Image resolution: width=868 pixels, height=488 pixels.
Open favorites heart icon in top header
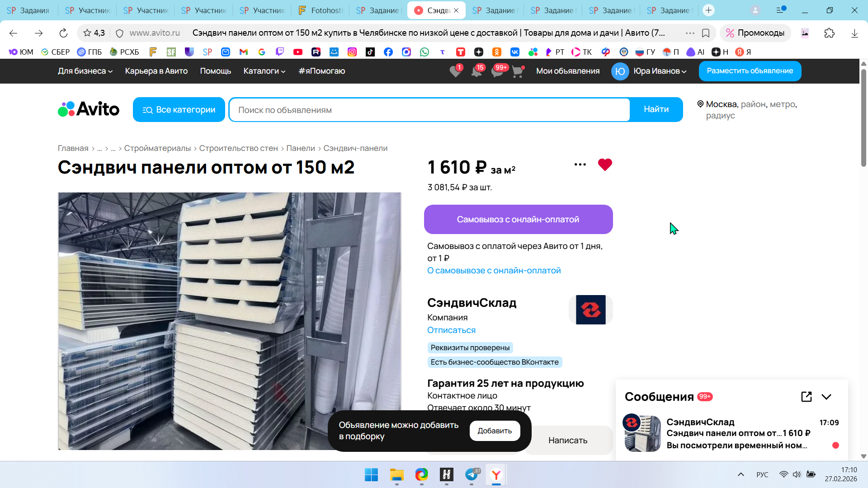455,71
